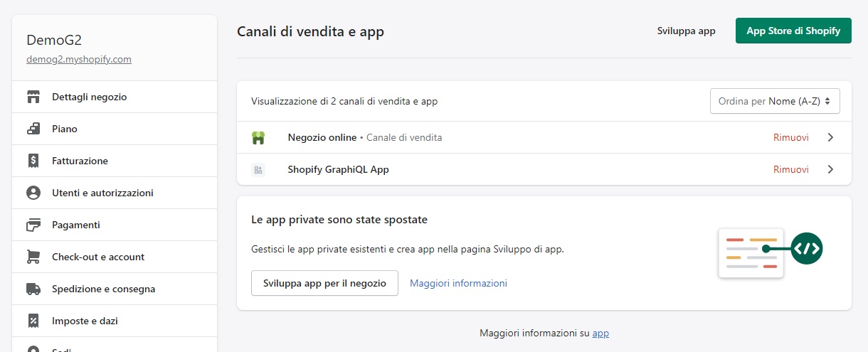
Task: Expand Shopify GraphiQL App row chevron
Action: click(830, 169)
